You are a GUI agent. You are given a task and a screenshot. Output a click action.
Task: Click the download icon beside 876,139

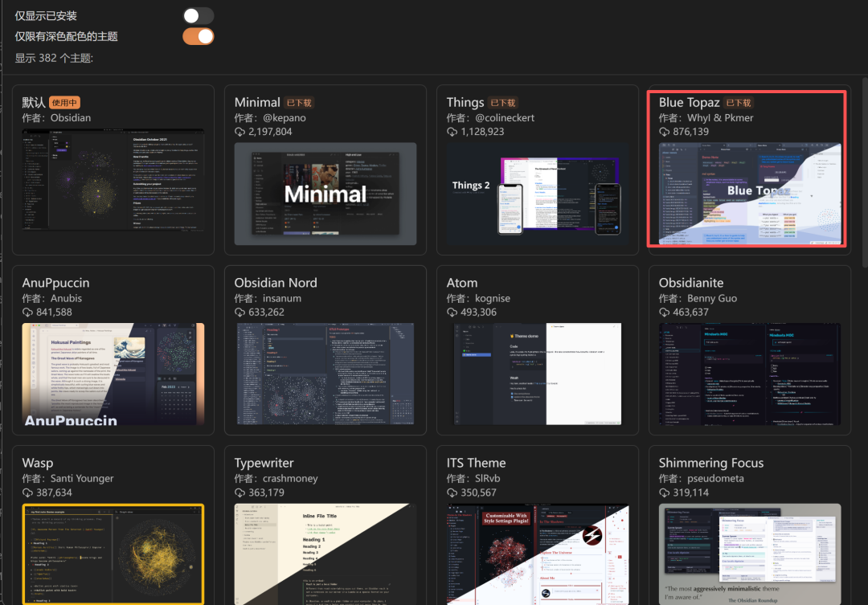(x=665, y=132)
